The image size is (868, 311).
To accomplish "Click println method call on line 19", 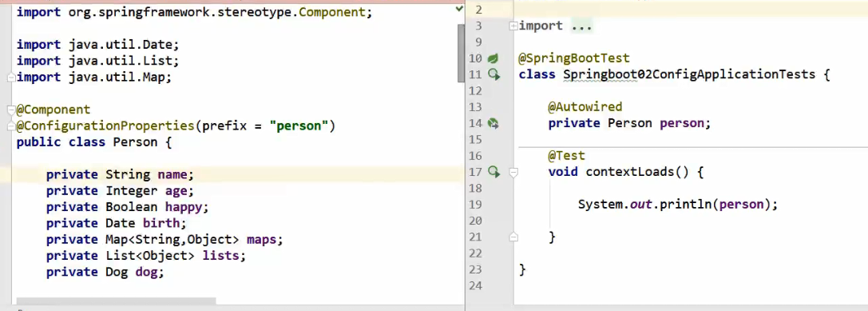I will pyautogui.click(x=685, y=205).
